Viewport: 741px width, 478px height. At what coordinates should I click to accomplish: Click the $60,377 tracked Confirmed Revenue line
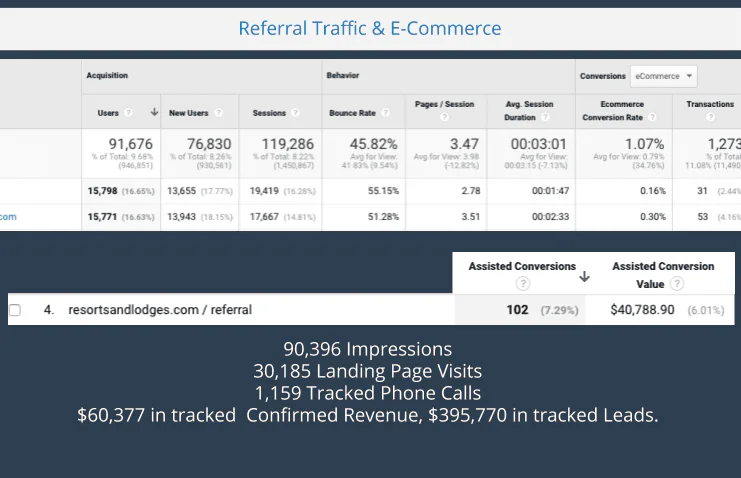click(x=368, y=415)
